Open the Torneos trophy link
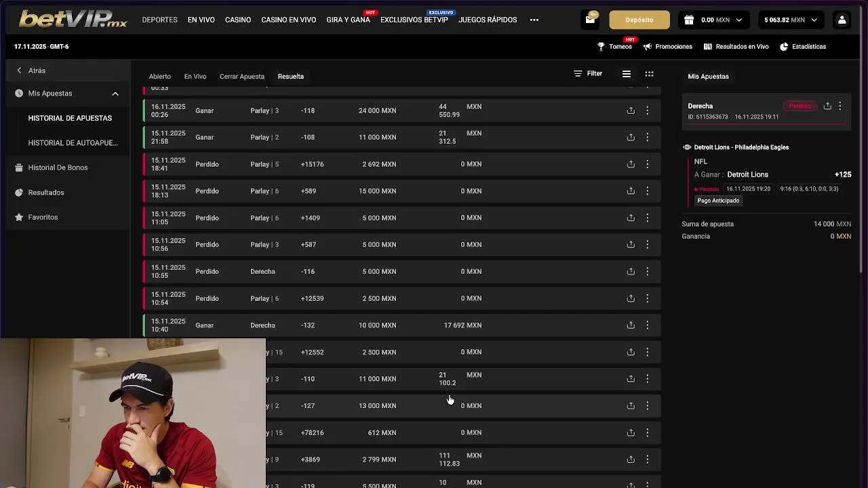868x488 pixels. 614,47
